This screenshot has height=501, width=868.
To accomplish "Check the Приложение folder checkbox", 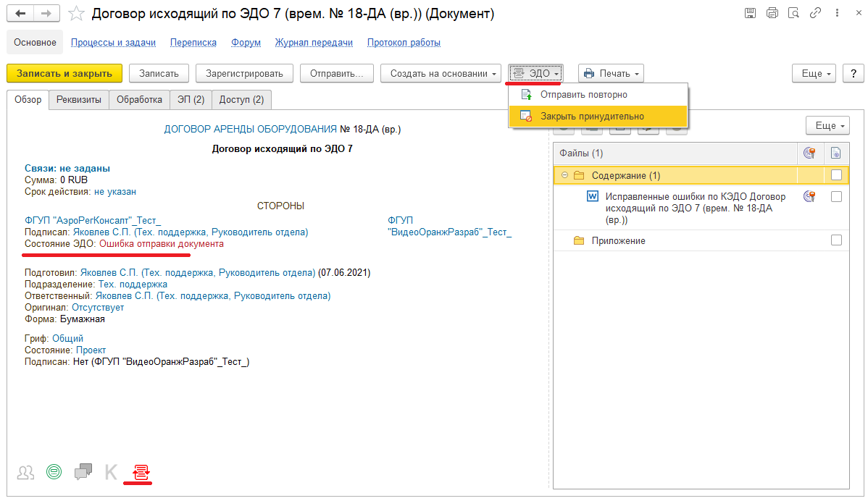I will [x=836, y=240].
